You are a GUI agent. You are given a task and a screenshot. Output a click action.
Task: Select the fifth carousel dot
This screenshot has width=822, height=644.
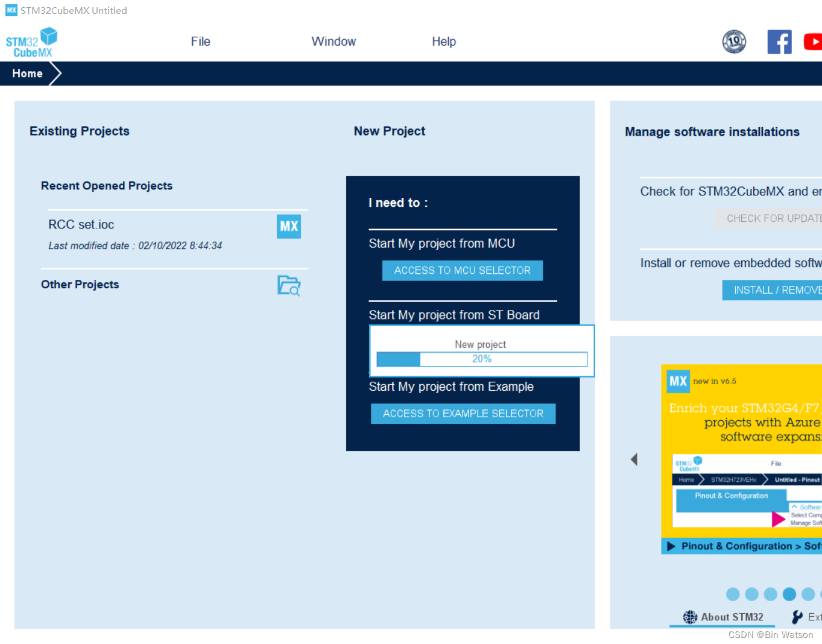tap(808, 594)
